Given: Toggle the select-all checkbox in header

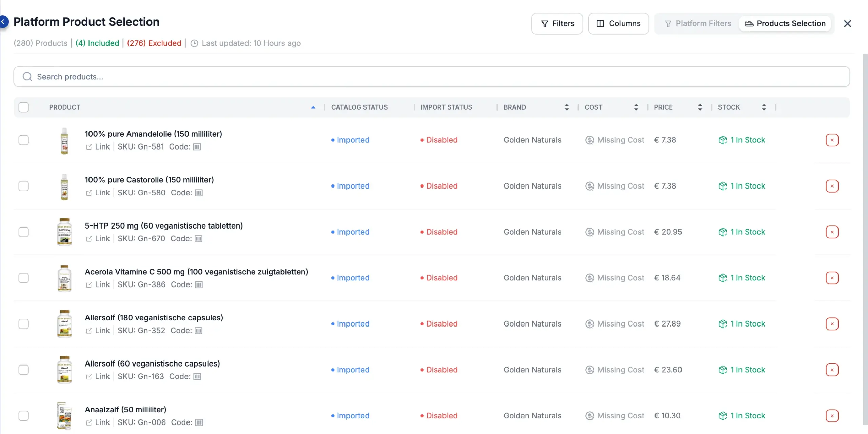Looking at the screenshot, I should point(24,107).
